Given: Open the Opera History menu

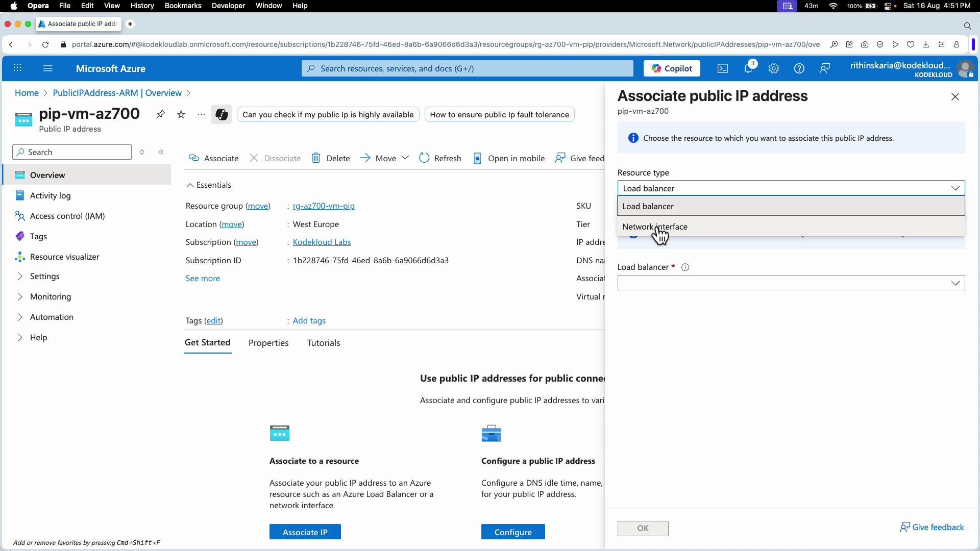Looking at the screenshot, I should coord(142,6).
